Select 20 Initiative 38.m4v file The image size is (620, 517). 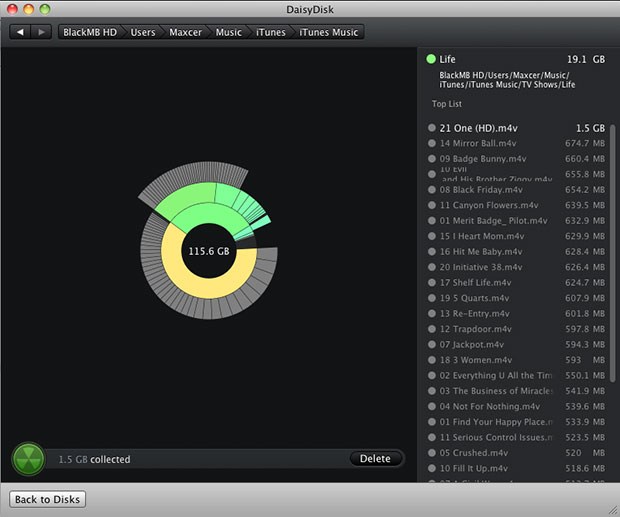click(516, 267)
